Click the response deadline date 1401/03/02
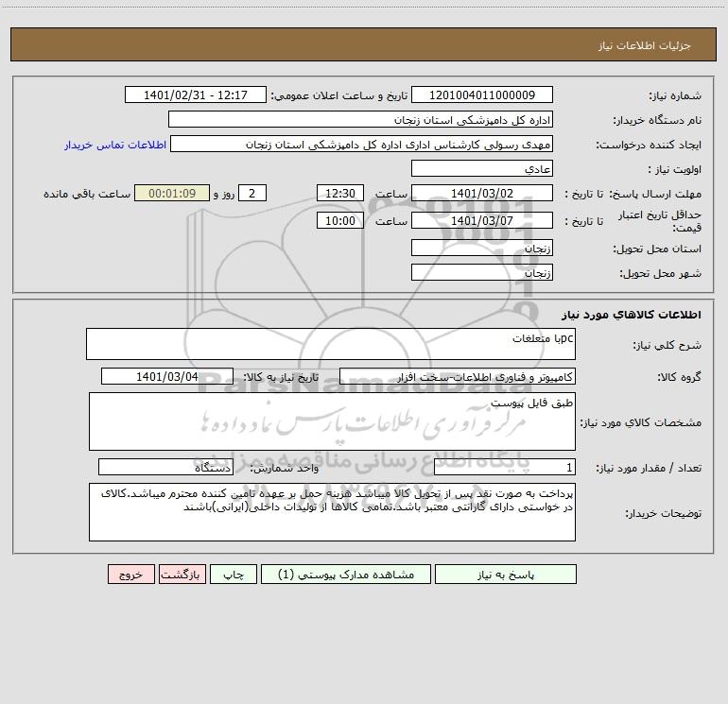The image size is (728, 704). 482,193
